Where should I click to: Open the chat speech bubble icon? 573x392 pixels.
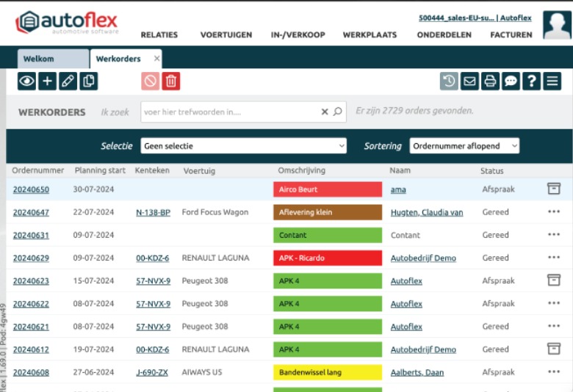tap(511, 81)
